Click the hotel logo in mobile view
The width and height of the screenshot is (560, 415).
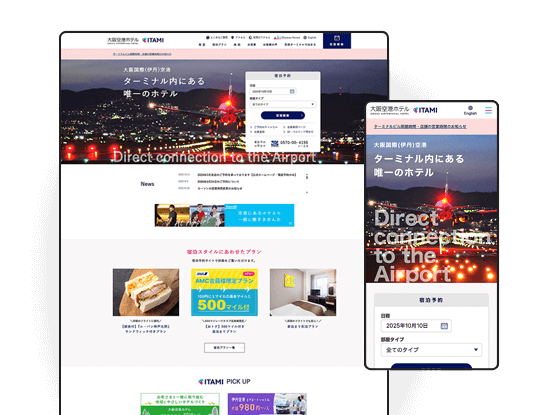pyautogui.click(x=390, y=110)
